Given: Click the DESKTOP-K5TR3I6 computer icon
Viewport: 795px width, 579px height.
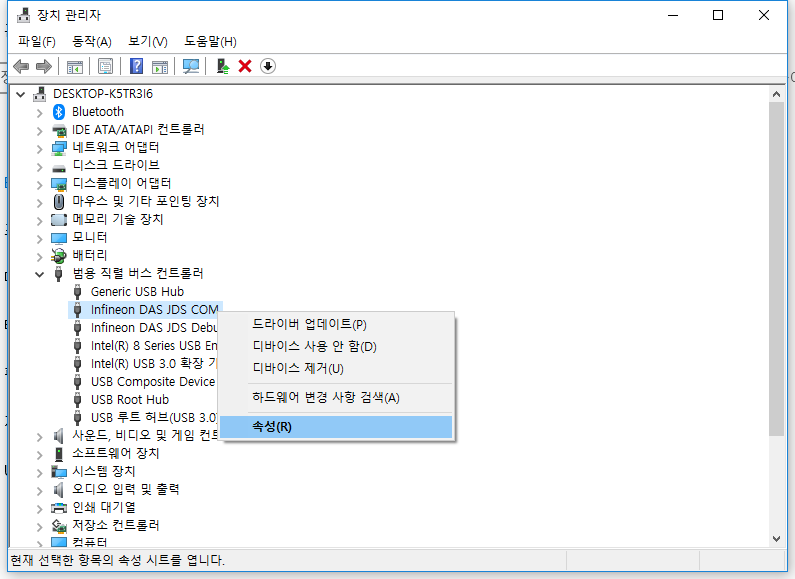Looking at the screenshot, I should click(x=40, y=94).
